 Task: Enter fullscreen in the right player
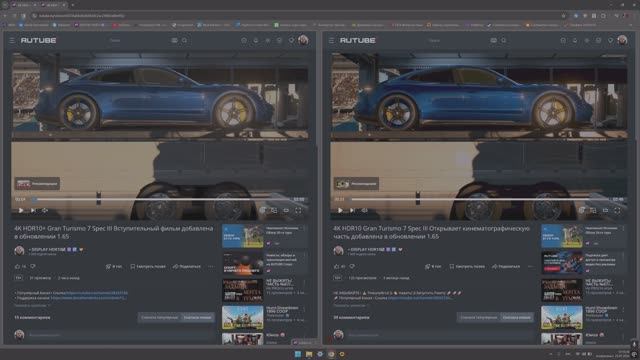coord(618,211)
